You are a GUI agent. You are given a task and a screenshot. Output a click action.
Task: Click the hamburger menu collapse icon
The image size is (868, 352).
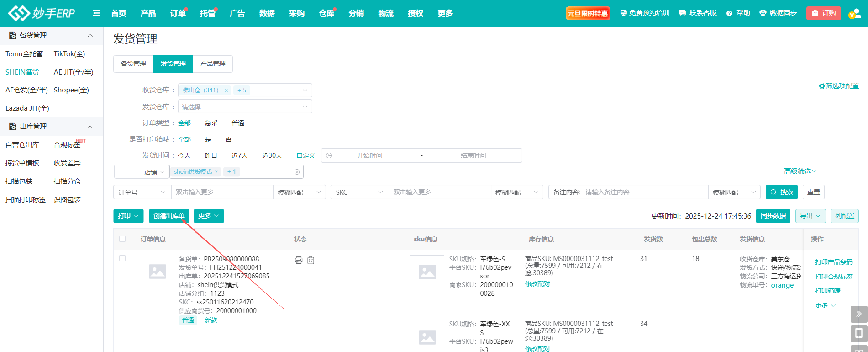pos(96,13)
